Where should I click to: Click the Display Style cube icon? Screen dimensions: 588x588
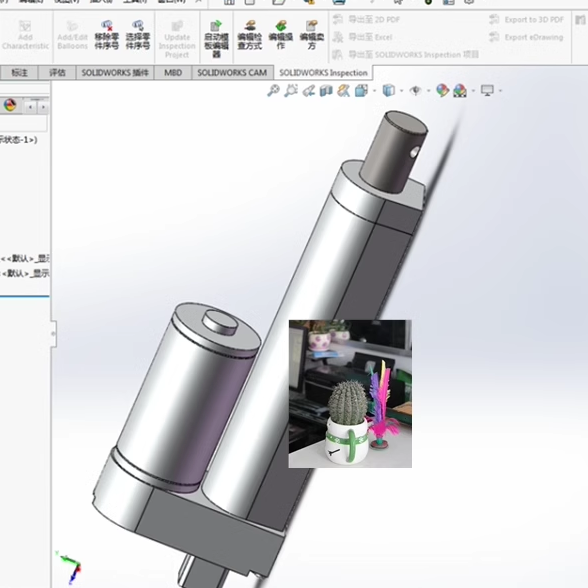[388, 90]
